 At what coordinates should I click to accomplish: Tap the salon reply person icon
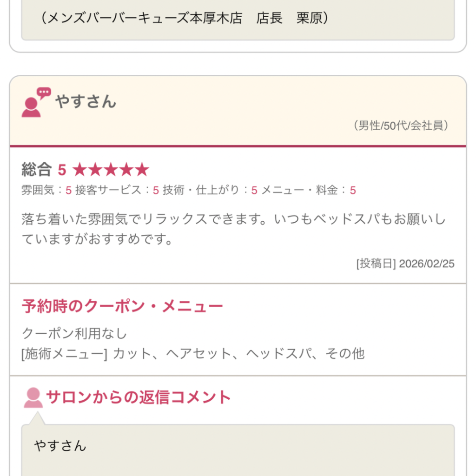(33, 398)
